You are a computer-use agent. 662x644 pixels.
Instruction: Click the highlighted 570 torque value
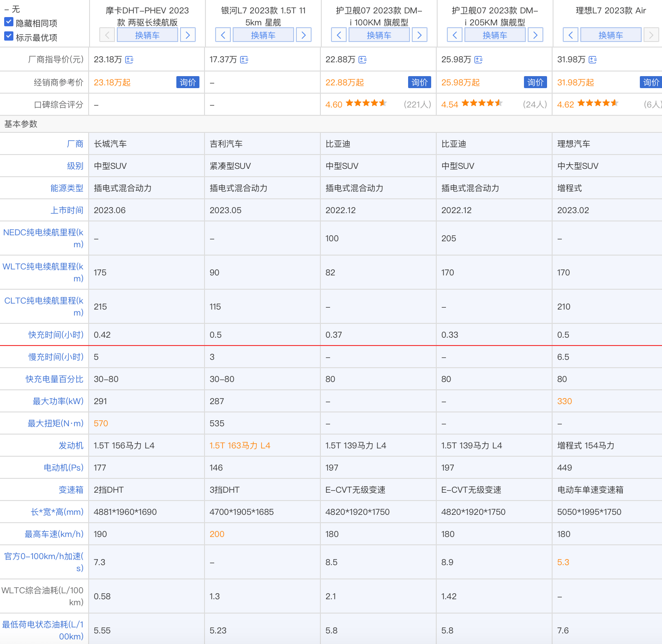click(101, 423)
